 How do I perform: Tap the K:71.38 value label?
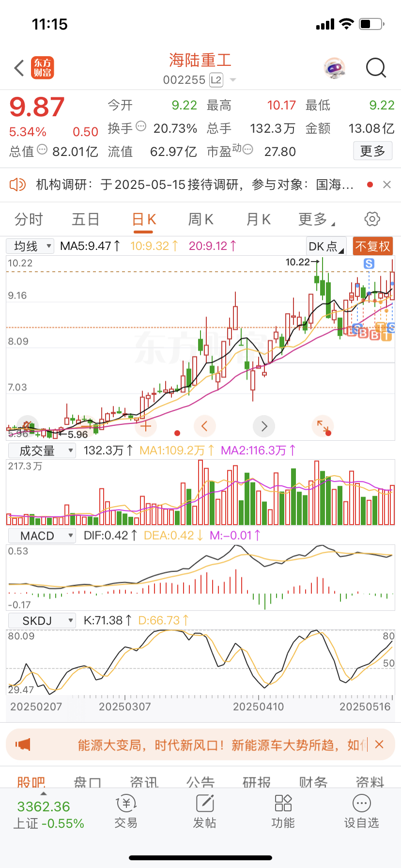[108, 620]
